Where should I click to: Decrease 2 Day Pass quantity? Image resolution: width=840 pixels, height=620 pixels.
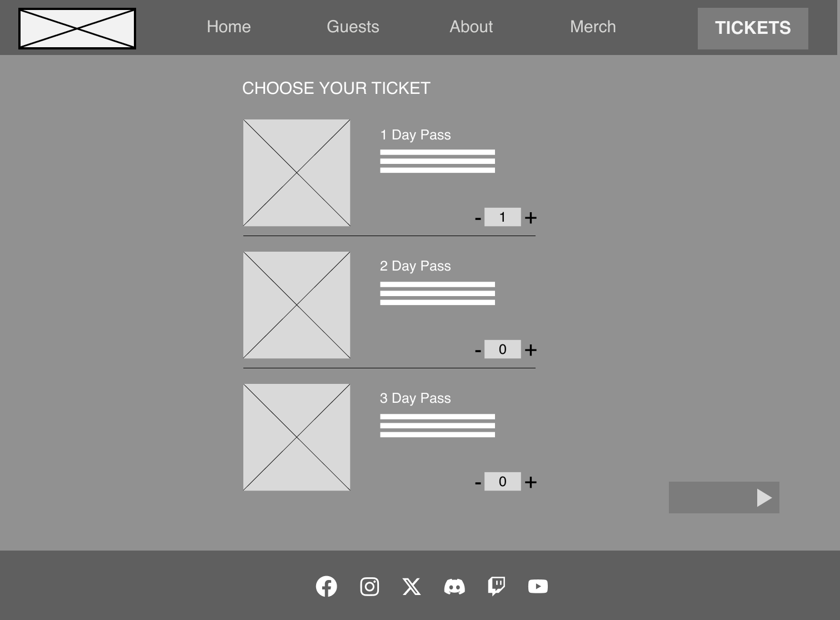pos(478,351)
